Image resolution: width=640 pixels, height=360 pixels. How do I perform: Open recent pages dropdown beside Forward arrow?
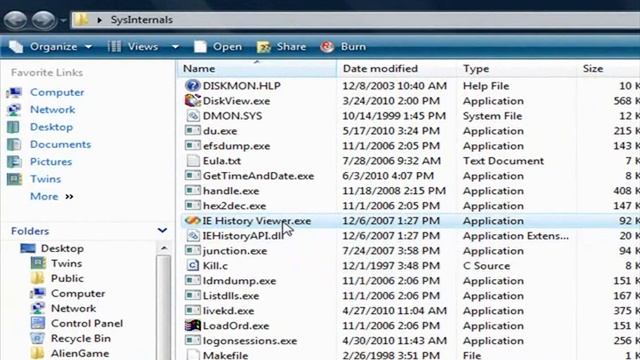(63, 20)
